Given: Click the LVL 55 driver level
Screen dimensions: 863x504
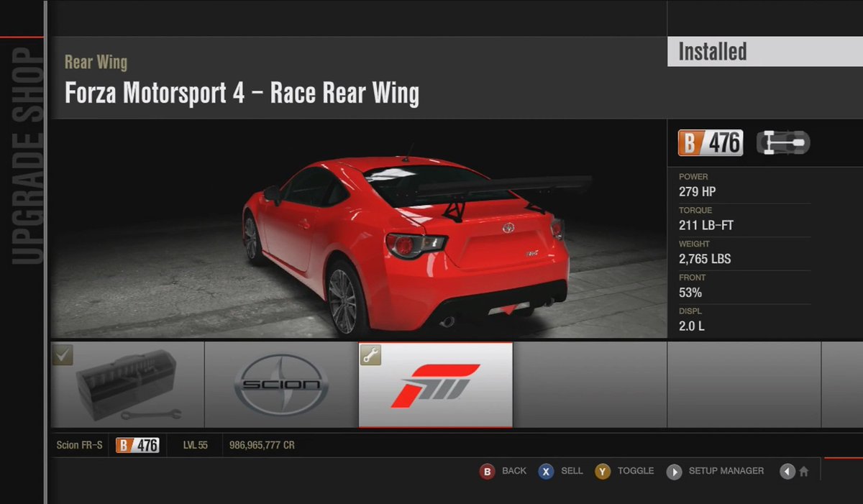Looking at the screenshot, I should point(196,445).
